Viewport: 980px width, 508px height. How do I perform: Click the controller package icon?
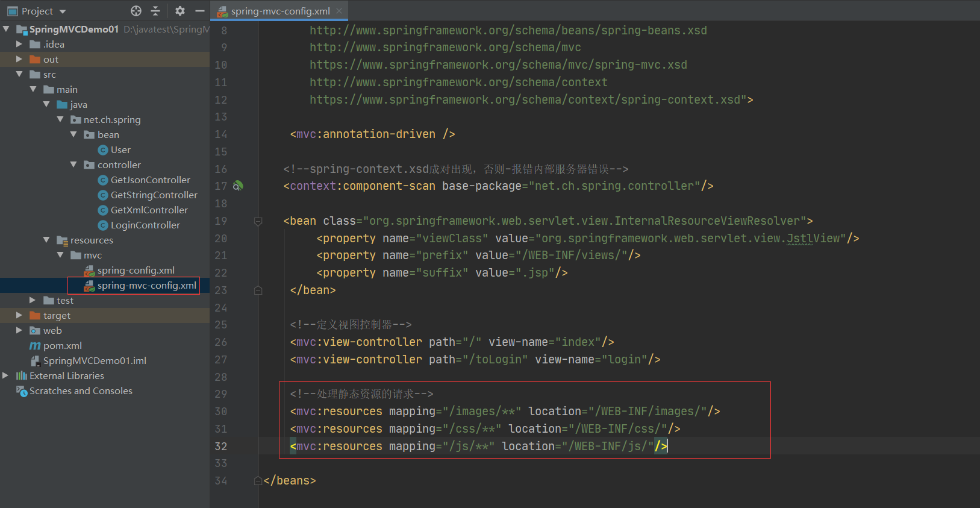89,165
